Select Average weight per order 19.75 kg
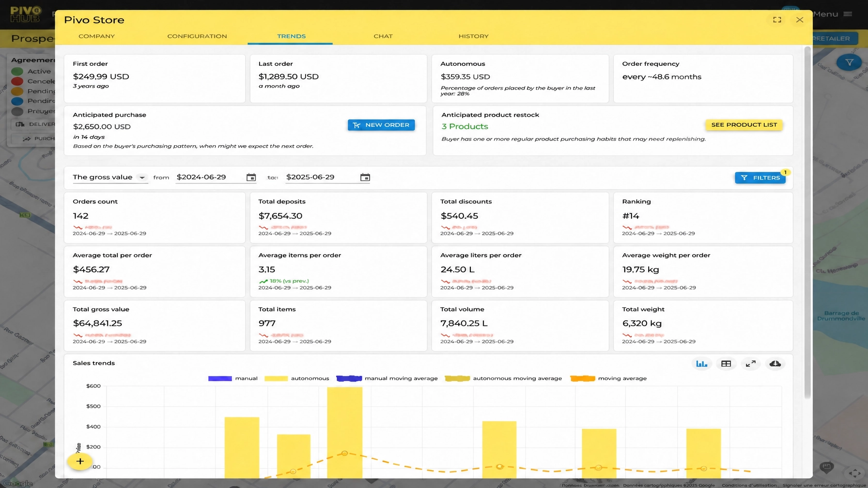Image resolution: width=868 pixels, height=488 pixels. pos(640,270)
